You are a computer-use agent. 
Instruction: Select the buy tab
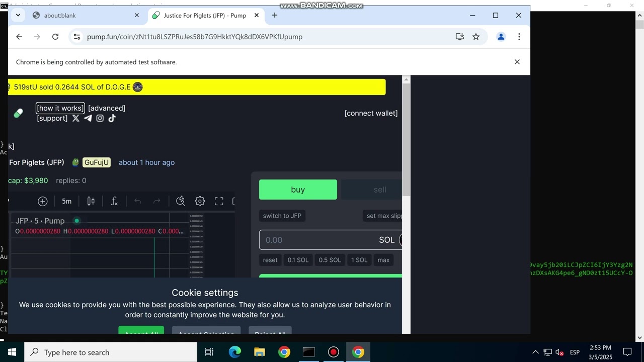point(298,190)
